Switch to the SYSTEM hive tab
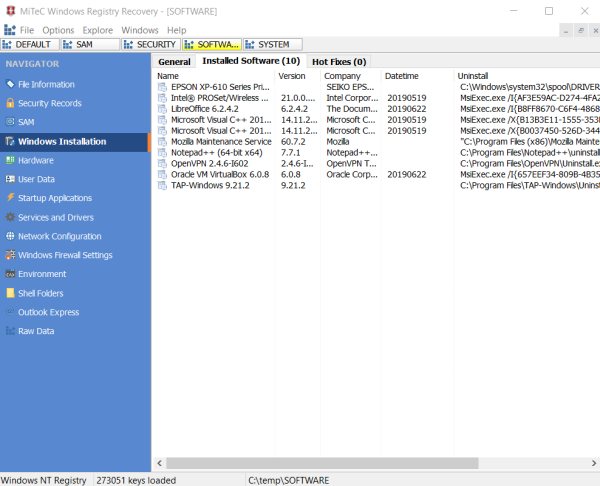 (x=273, y=44)
